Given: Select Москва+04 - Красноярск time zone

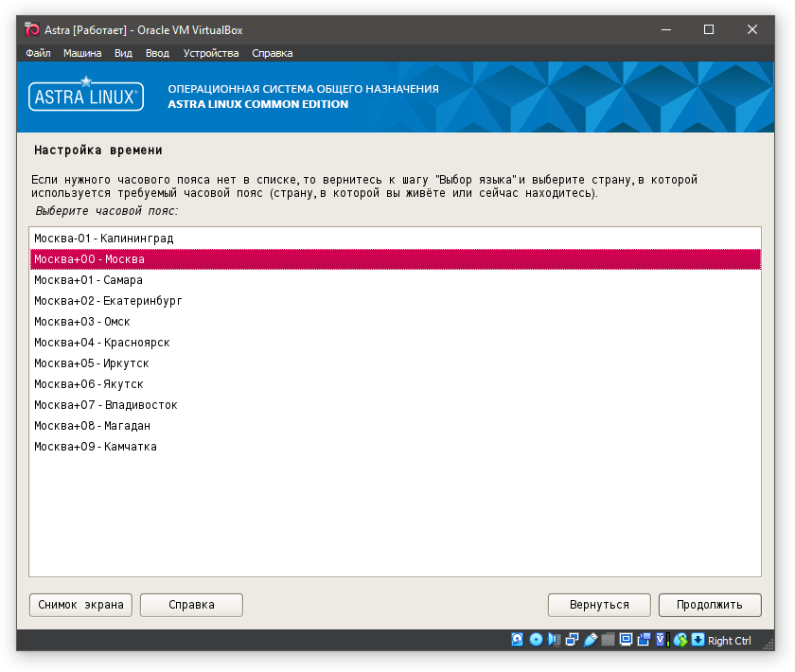Looking at the screenshot, I should pyautogui.click(x=396, y=343).
